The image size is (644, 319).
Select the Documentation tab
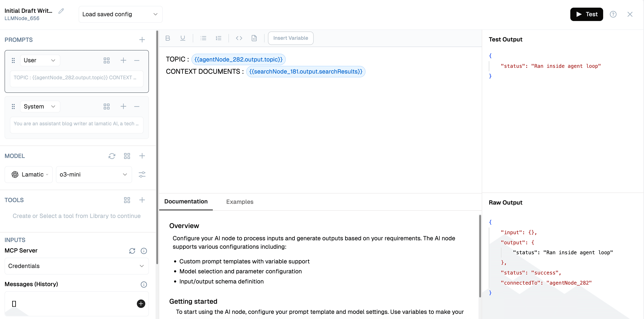186,201
